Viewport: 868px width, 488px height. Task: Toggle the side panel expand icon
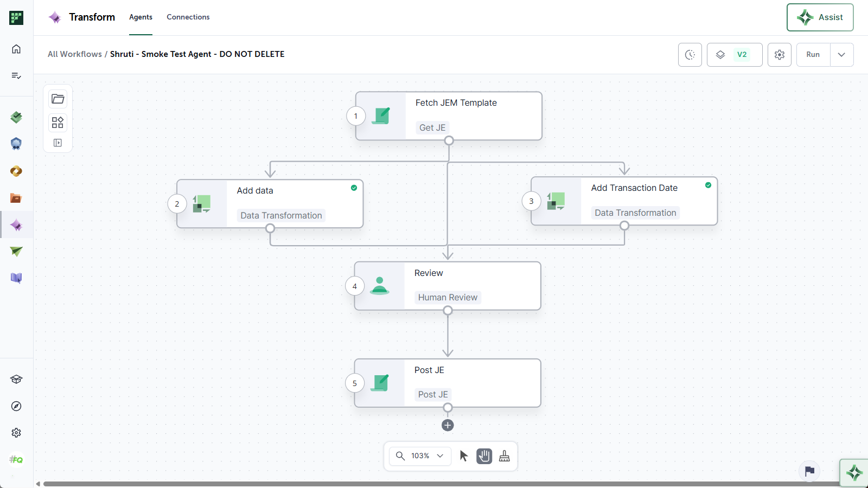point(58,143)
